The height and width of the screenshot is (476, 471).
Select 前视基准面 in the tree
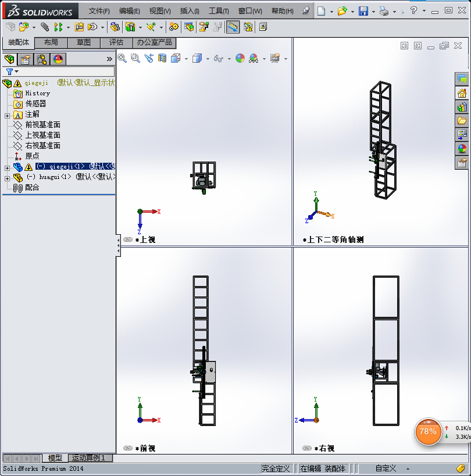point(43,125)
